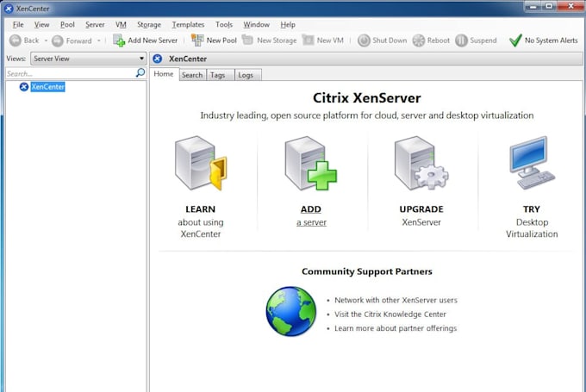Switch to the Search tab
Viewport: 586px width, 392px height.
click(192, 75)
